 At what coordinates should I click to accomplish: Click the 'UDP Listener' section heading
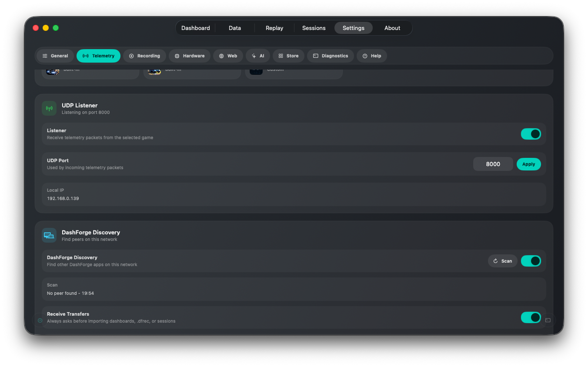click(80, 105)
